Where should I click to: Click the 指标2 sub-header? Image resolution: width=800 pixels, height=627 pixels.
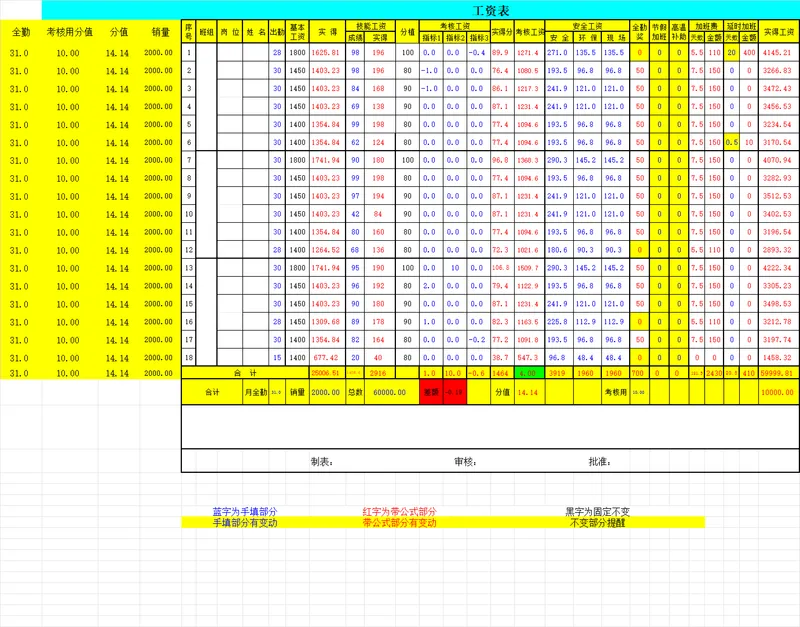455,38
